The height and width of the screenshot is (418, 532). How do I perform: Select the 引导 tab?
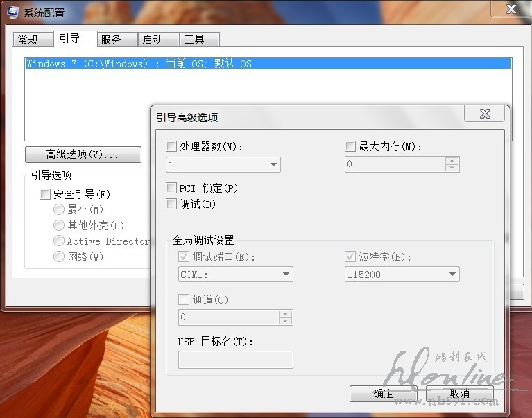[76, 38]
